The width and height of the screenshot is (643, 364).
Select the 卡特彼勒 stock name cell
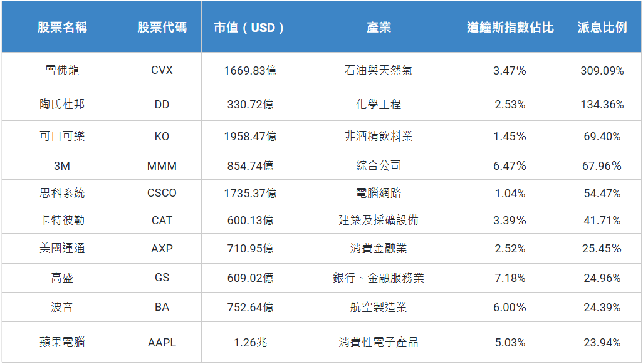pos(62,220)
